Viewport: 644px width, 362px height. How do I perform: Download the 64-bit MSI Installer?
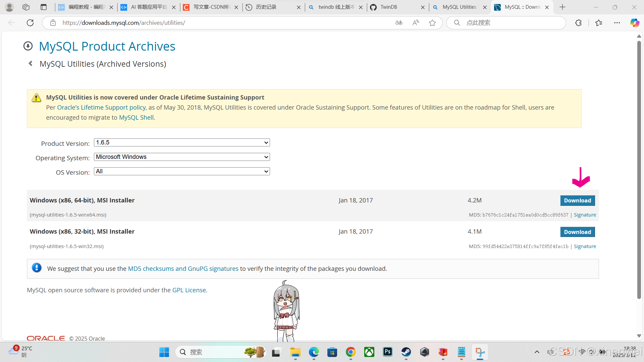[x=577, y=200]
